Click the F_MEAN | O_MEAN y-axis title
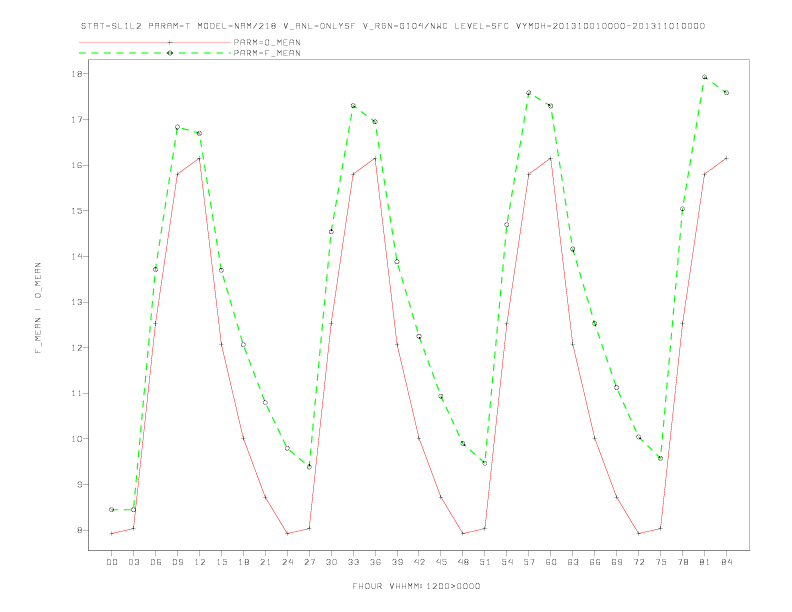The image size is (792, 612). pyautogui.click(x=38, y=308)
